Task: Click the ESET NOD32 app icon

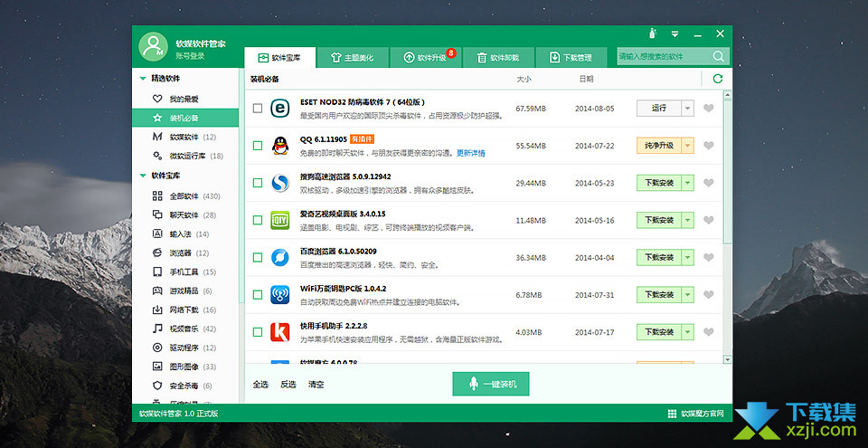Action: 279,108
